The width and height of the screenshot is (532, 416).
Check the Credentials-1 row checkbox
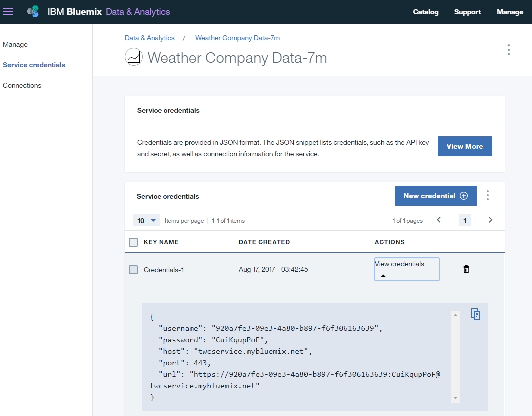click(133, 270)
